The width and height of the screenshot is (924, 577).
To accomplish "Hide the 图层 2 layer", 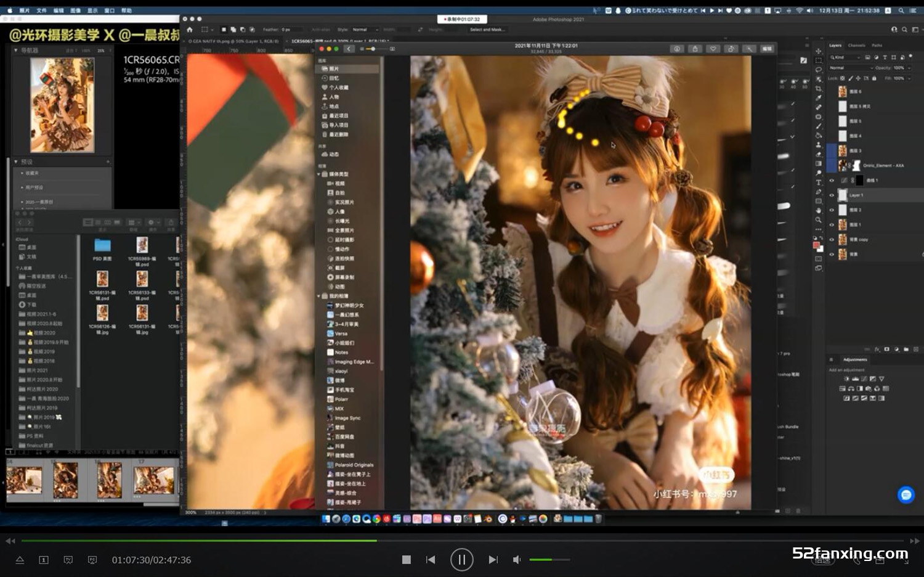I will [832, 210].
